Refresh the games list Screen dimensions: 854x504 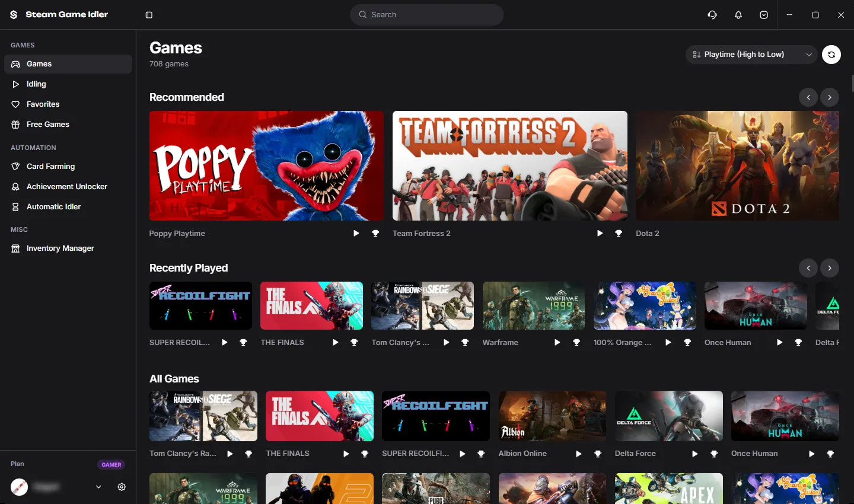coord(831,55)
